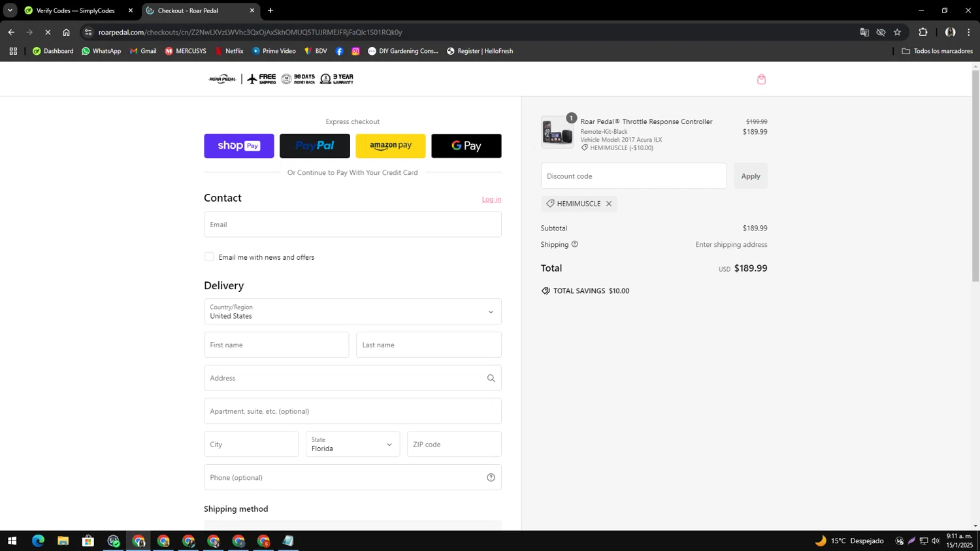Open the Prime Video bookmark
The width and height of the screenshot is (980, 551).
[x=274, y=51]
